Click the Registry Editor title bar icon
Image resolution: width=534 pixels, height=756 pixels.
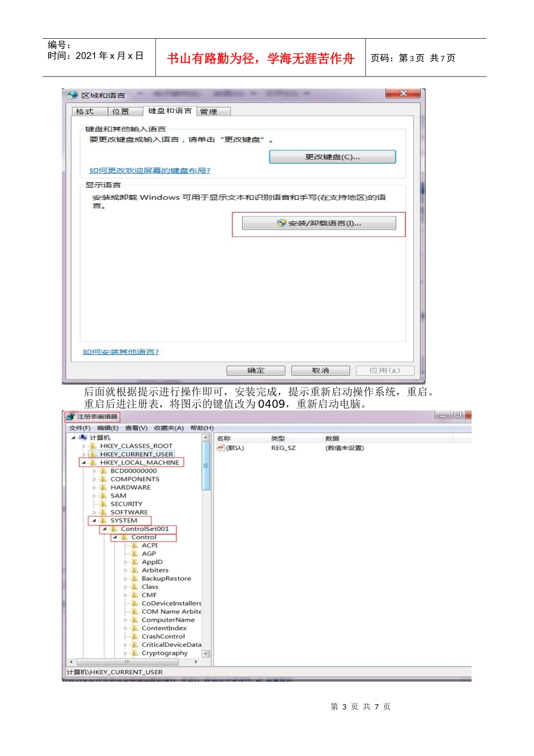click(x=70, y=417)
